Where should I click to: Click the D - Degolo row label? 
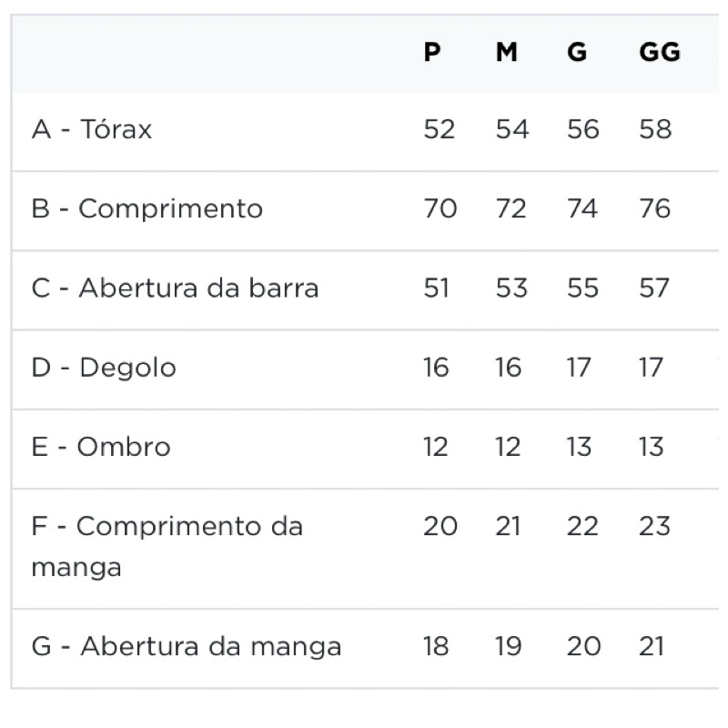pos(104,368)
